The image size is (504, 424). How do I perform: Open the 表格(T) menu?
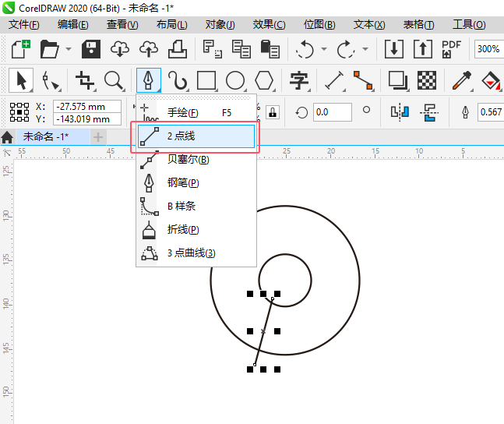[418, 25]
